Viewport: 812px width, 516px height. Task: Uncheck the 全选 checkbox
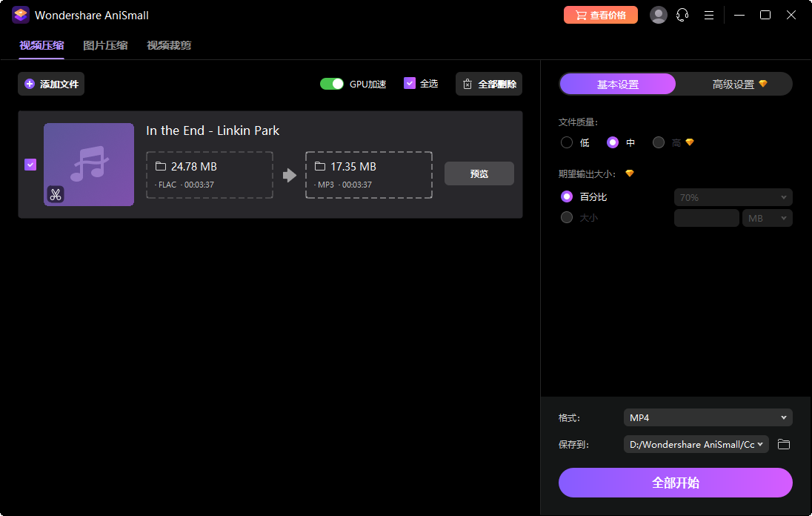coord(410,84)
